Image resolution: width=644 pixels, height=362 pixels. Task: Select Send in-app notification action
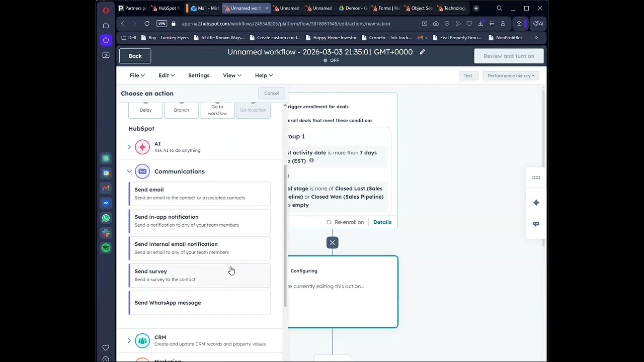(200, 221)
